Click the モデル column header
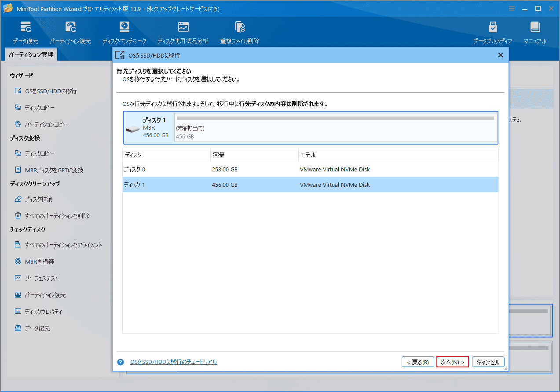Image resolution: width=560 pixels, height=392 pixels. tap(398, 155)
